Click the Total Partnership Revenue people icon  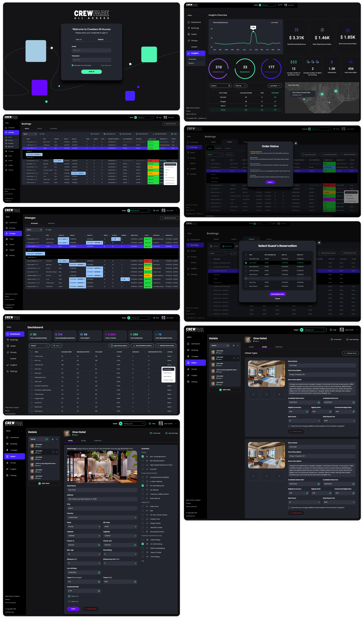(296, 30)
